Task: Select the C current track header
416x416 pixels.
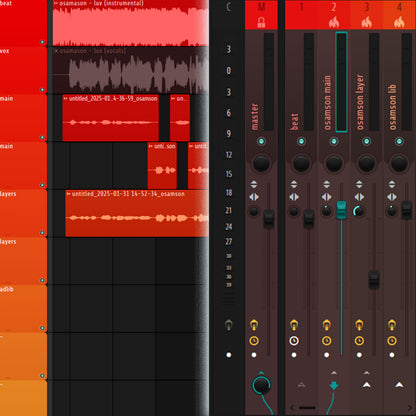Action: [x=229, y=7]
